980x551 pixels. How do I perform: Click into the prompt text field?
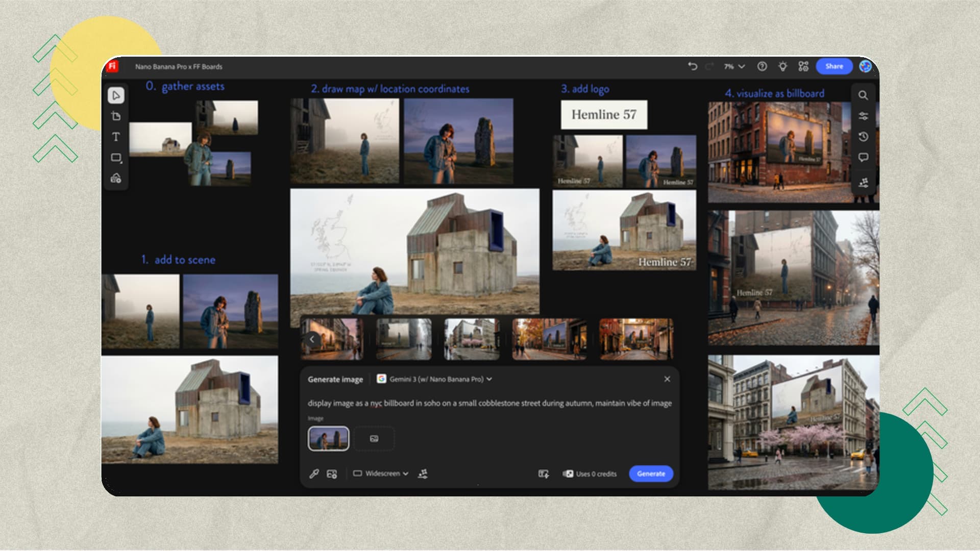pos(489,403)
